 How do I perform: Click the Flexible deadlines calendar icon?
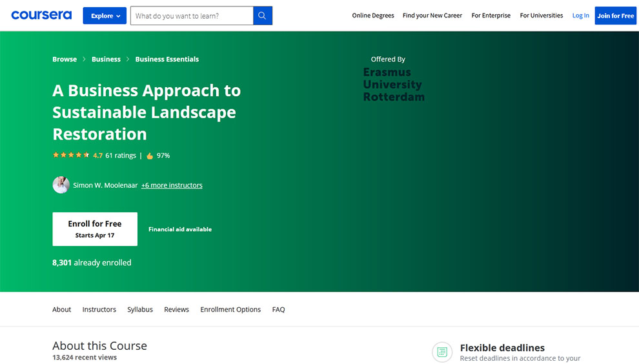(x=442, y=352)
